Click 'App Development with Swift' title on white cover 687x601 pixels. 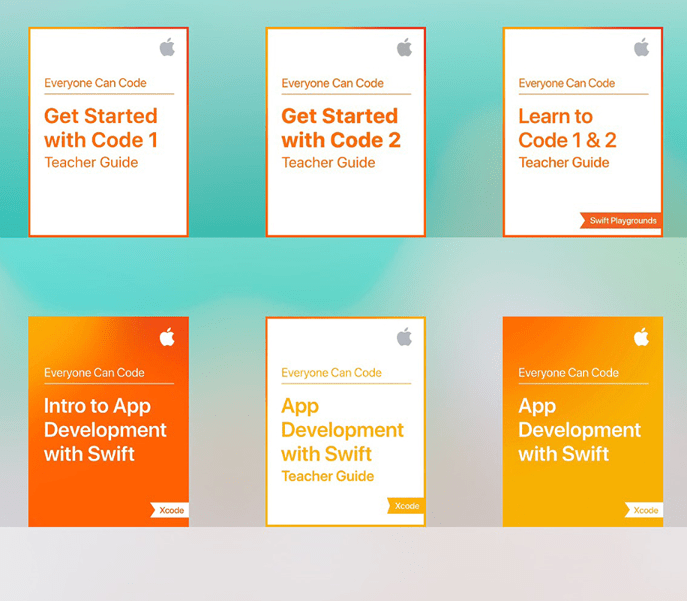(342, 430)
